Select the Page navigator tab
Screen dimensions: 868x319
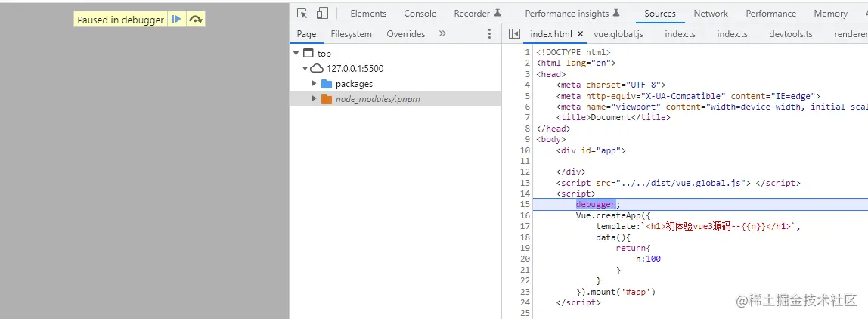(x=307, y=34)
